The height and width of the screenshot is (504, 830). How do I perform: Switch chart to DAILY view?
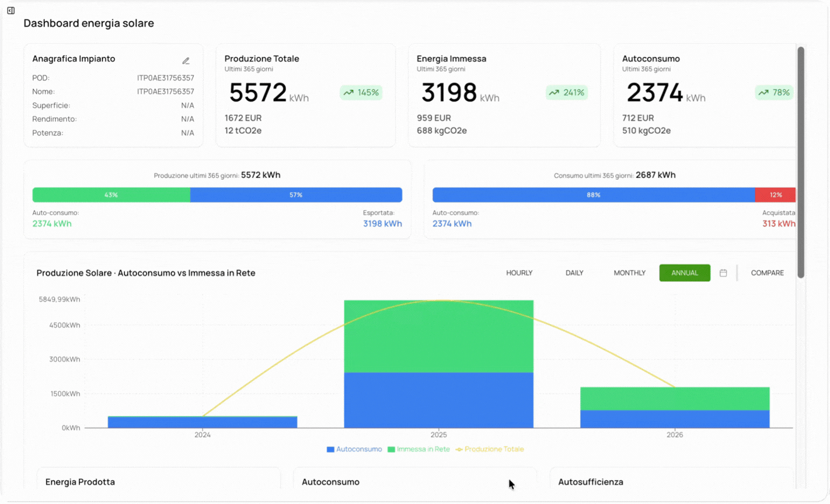(574, 273)
